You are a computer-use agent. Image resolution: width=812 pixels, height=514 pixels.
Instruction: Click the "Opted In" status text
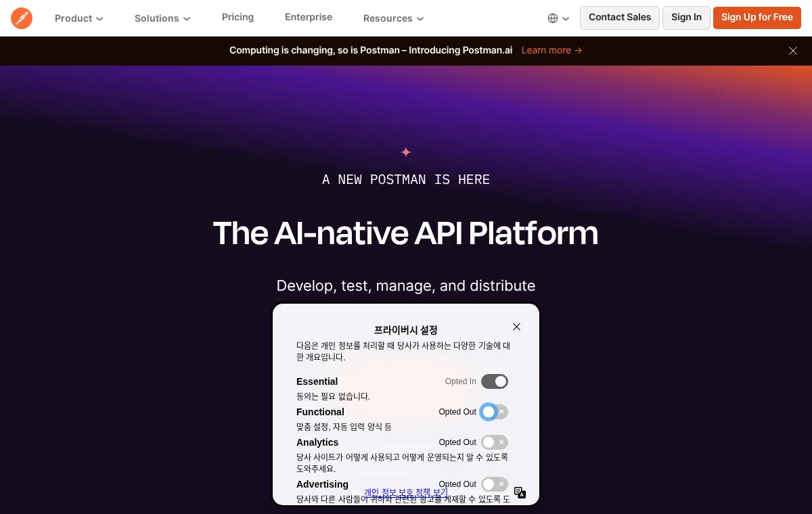click(461, 381)
